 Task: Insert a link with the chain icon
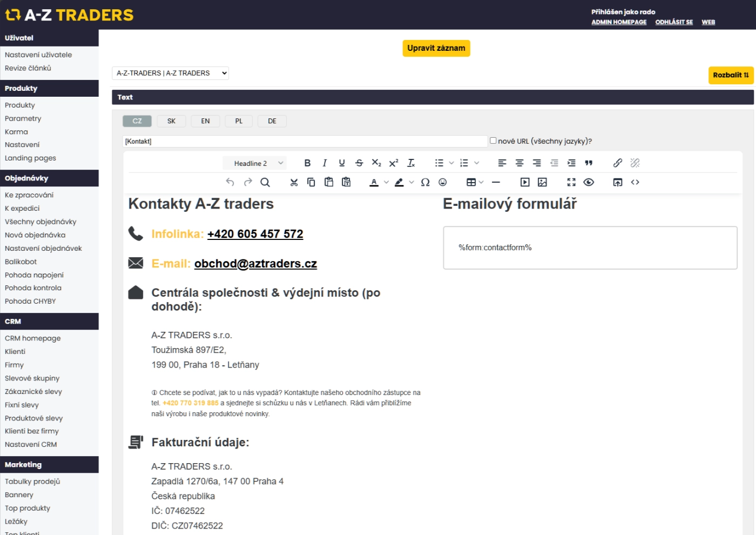(x=618, y=163)
